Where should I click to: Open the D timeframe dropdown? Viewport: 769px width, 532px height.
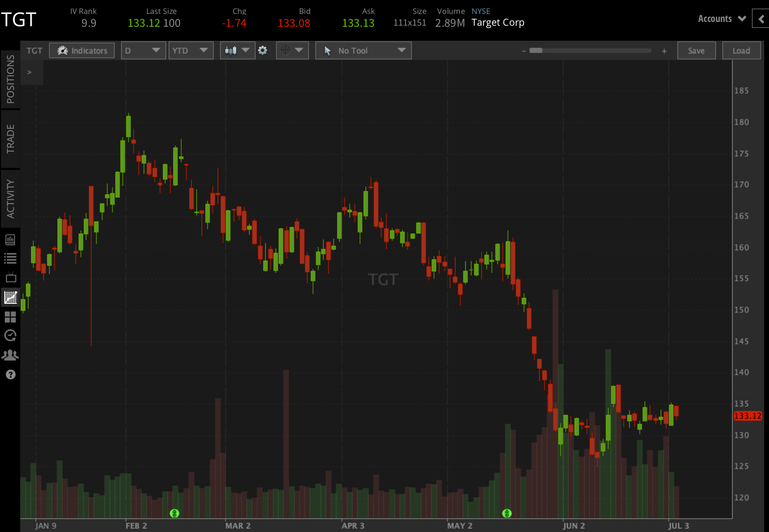coord(143,50)
